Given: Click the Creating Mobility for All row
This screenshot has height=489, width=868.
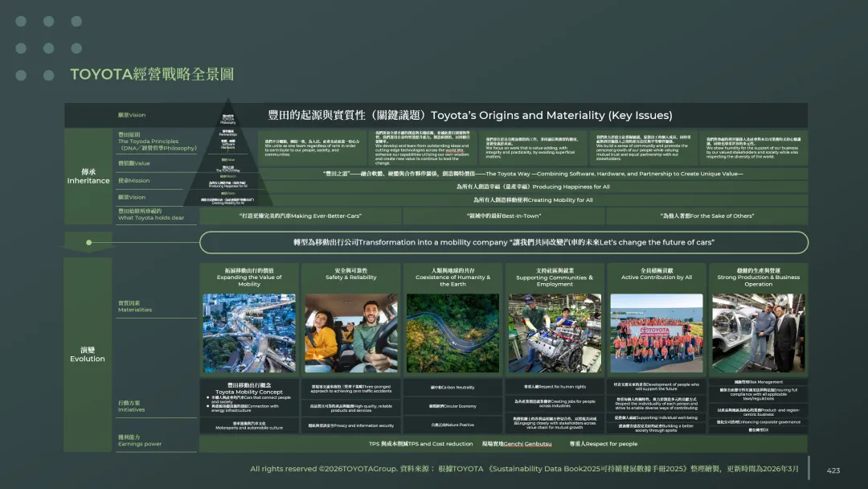Looking at the screenshot, I should (533, 200).
